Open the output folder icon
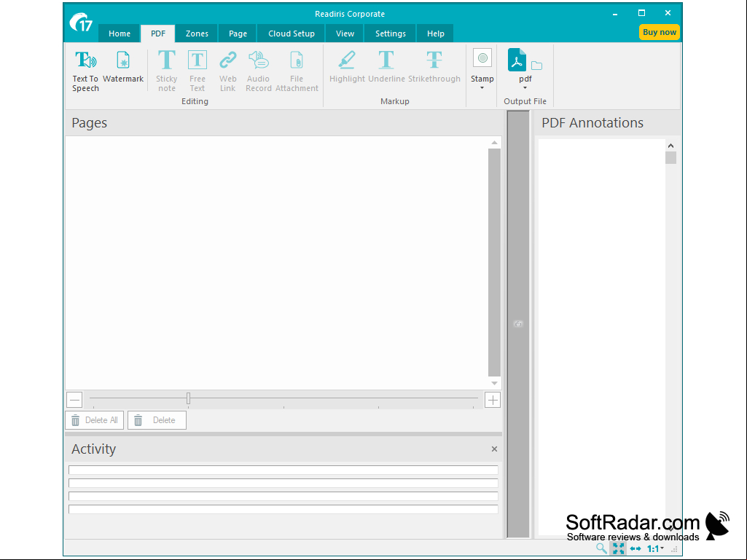 (x=537, y=66)
